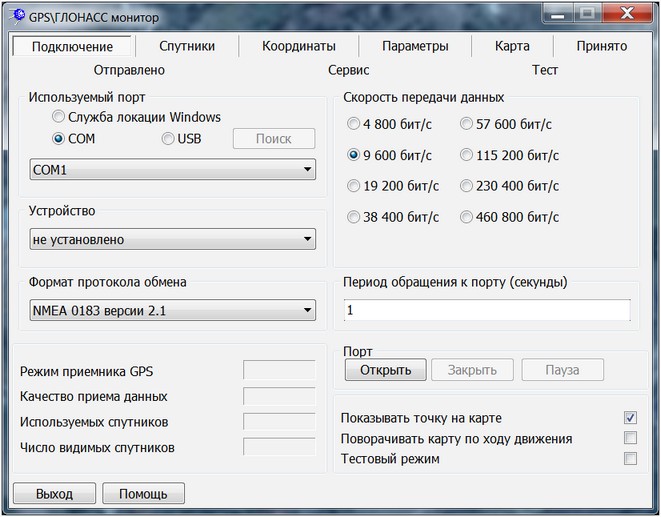Viewport: 661px width, 517px height.
Task: Select 115 200 бит/с data rate
Action: (468, 156)
